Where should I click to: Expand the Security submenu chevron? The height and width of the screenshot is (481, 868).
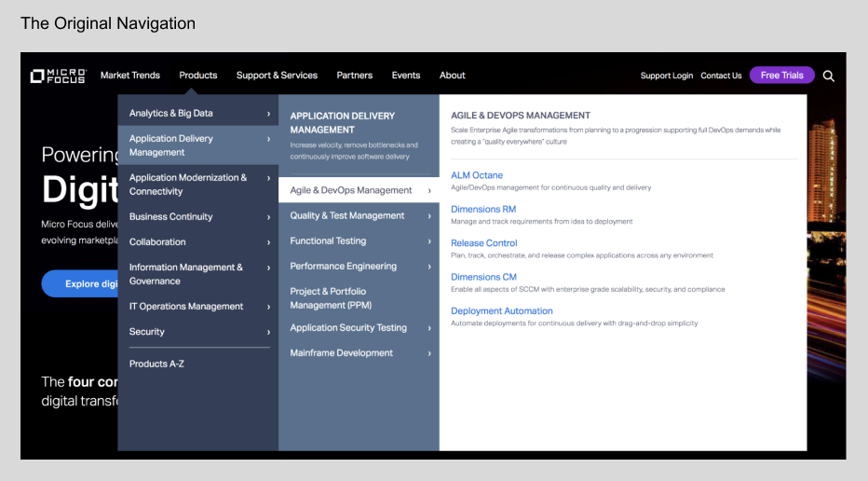point(268,332)
